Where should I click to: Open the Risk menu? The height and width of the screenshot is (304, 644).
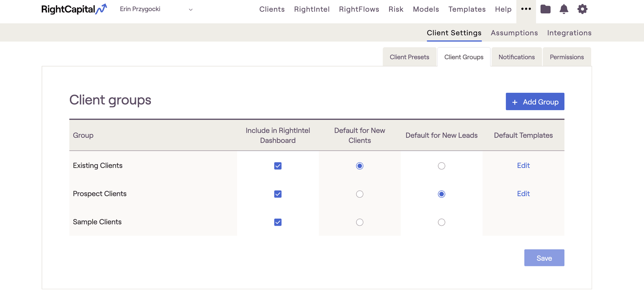[x=396, y=9]
